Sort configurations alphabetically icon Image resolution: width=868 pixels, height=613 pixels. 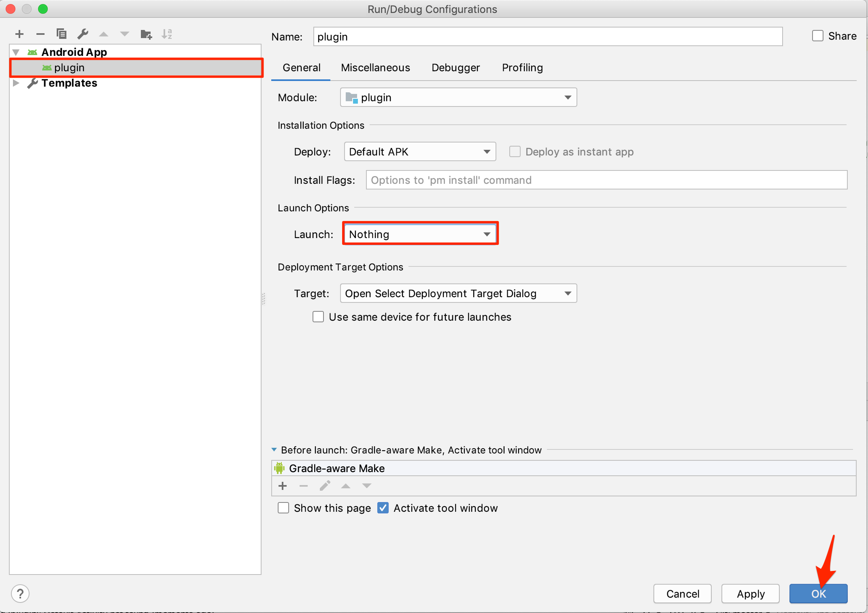click(x=167, y=34)
